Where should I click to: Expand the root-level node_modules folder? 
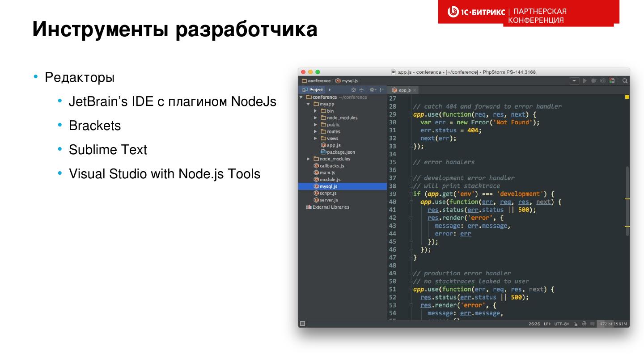[309, 159]
